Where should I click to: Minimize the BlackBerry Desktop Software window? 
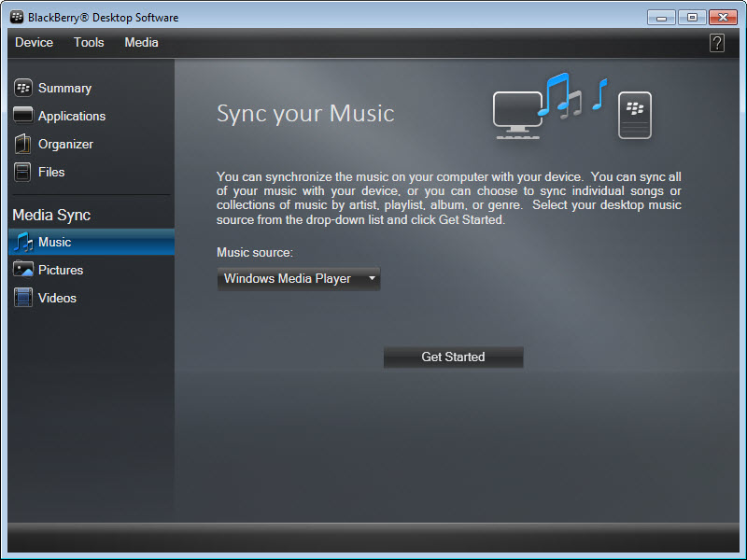tap(661, 18)
